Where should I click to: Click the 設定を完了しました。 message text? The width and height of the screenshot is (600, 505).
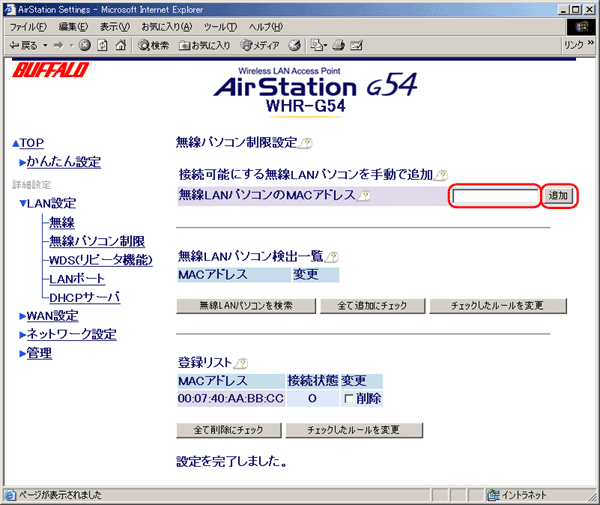tap(232, 462)
